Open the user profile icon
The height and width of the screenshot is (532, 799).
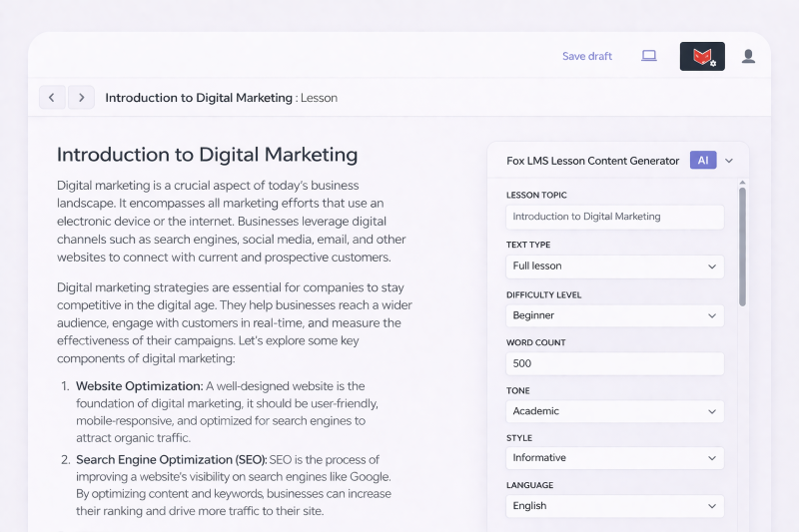tap(748, 57)
